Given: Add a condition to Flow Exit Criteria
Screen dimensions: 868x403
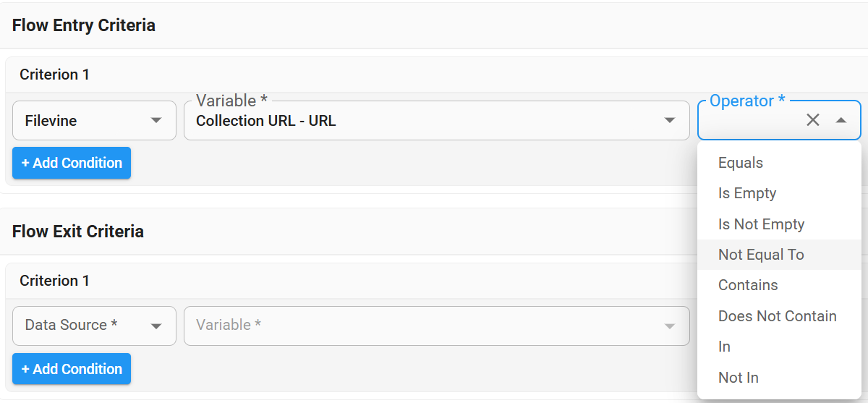Looking at the screenshot, I should click(72, 369).
